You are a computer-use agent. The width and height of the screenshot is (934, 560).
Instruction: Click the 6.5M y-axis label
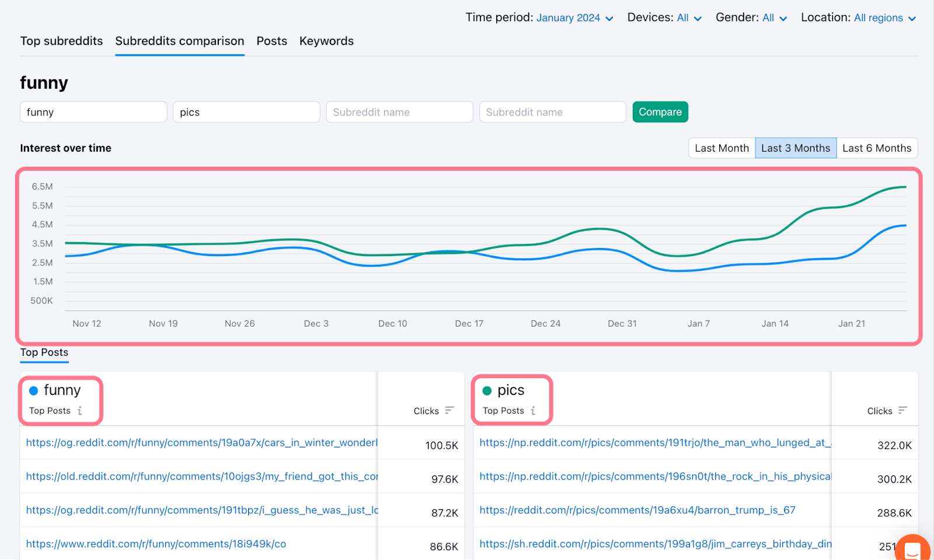(42, 187)
